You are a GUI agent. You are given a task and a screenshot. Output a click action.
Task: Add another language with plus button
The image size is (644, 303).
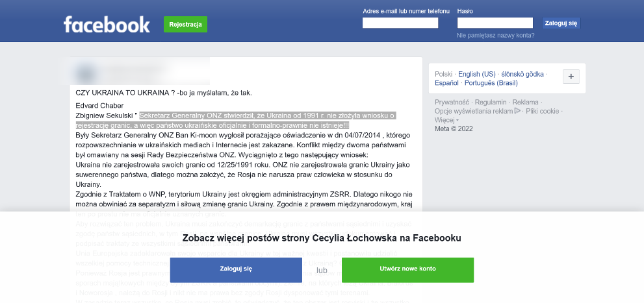click(x=571, y=77)
